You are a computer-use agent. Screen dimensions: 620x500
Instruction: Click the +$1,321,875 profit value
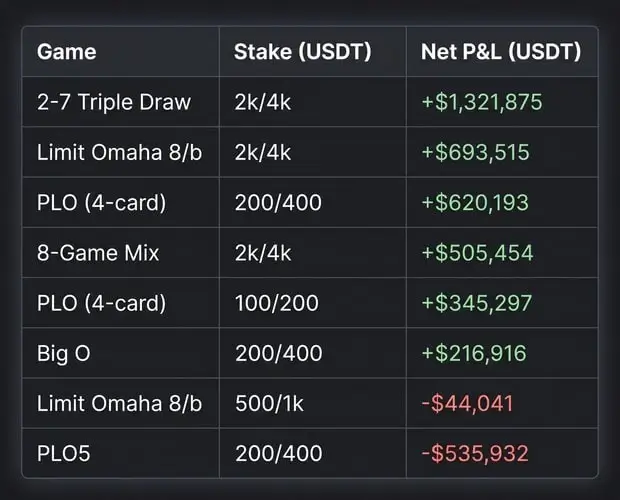pyautogui.click(x=482, y=102)
